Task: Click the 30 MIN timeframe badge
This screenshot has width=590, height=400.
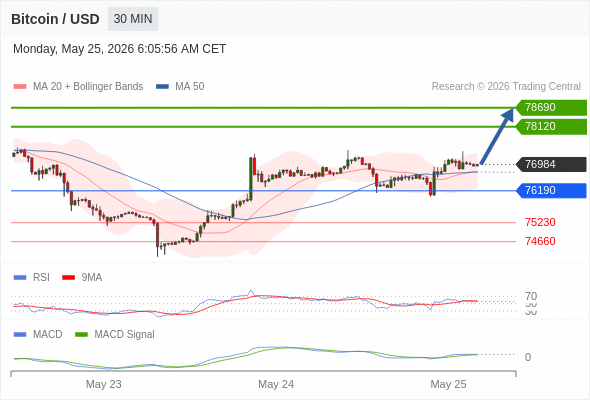Action: (x=133, y=19)
